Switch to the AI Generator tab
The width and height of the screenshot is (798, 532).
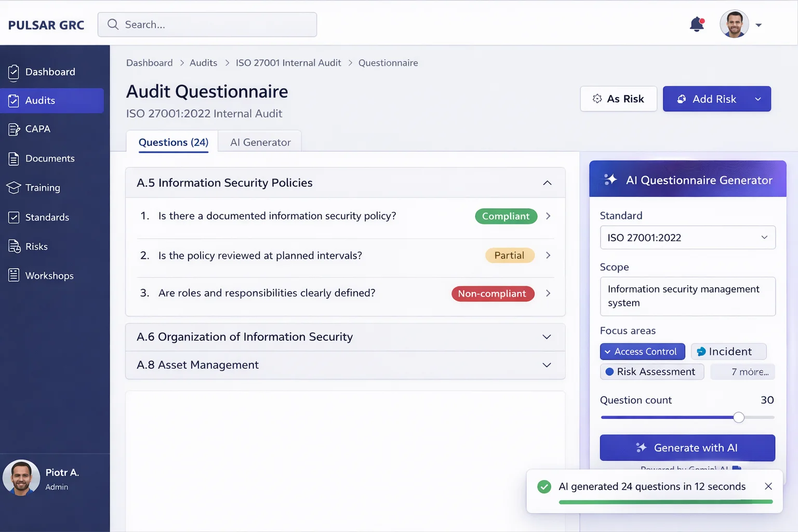point(260,142)
